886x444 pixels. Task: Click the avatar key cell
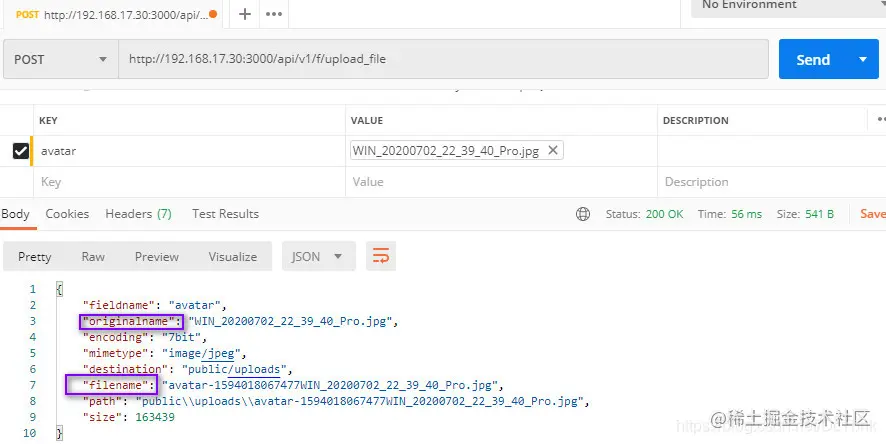click(189, 151)
